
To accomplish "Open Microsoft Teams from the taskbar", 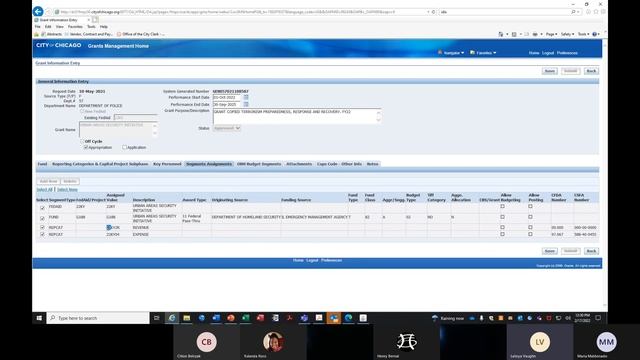I will [x=304, y=318].
